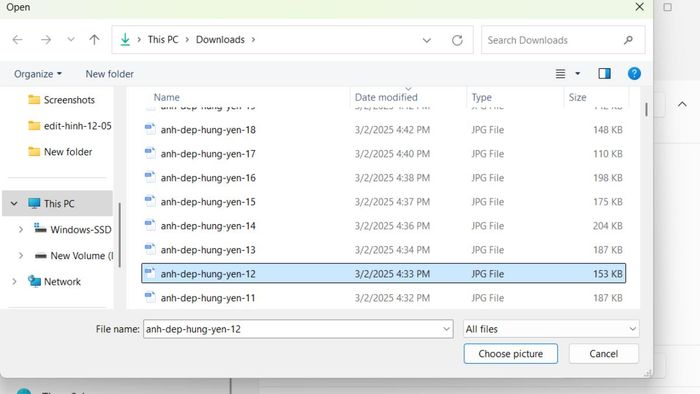Toggle the preview pane
The width and height of the screenshot is (700, 394).
[x=604, y=74]
